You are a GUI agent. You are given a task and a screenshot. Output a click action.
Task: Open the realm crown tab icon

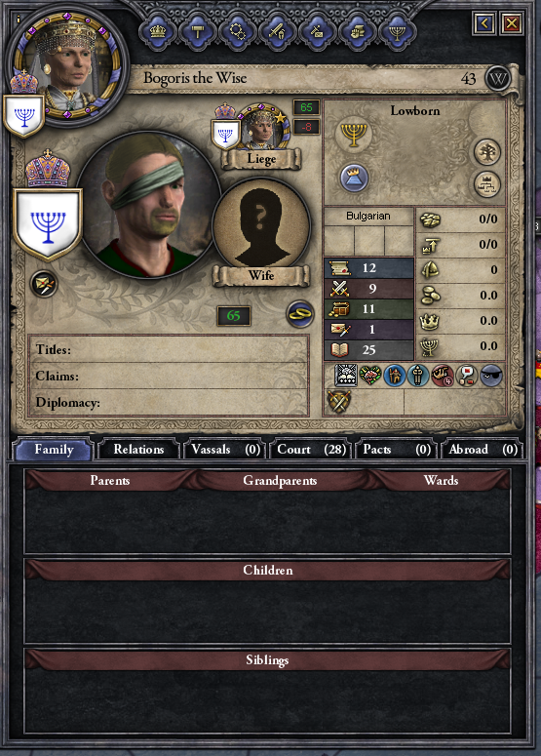(158, 32)
